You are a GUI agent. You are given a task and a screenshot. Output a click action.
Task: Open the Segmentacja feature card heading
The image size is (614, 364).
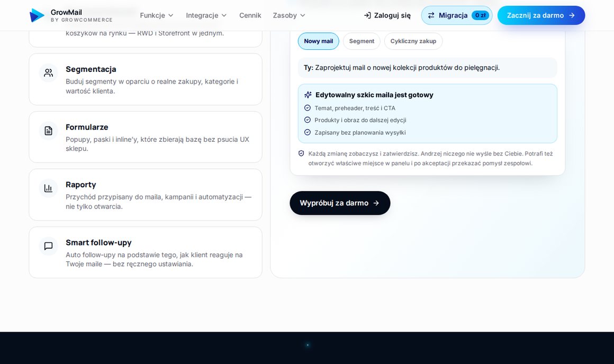(x=91, y=69)
